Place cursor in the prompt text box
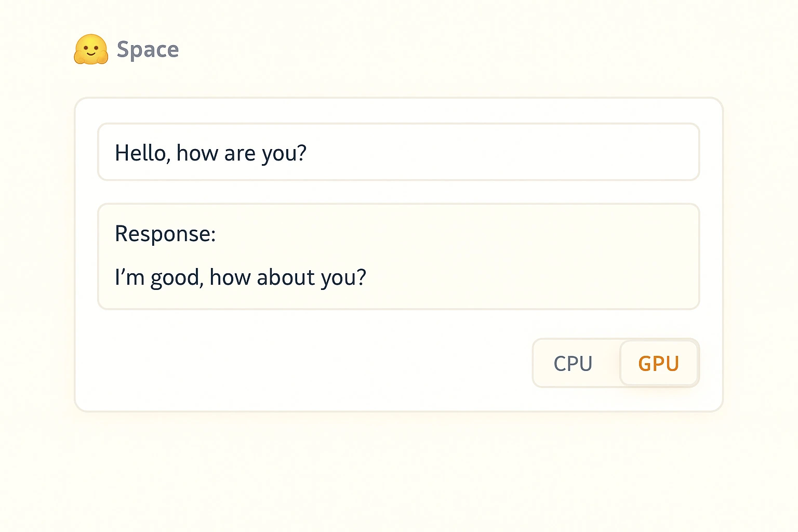The image size is (798, 532). click(398, 152)
